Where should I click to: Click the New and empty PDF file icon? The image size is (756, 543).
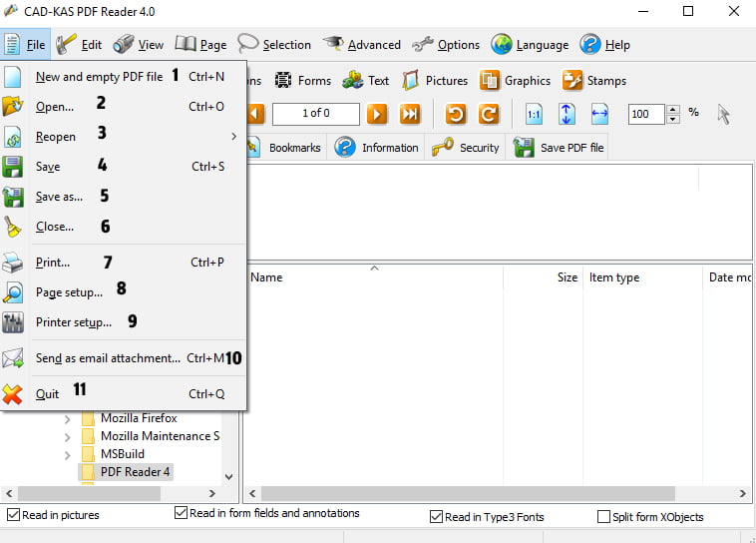[x=13, y=77]
